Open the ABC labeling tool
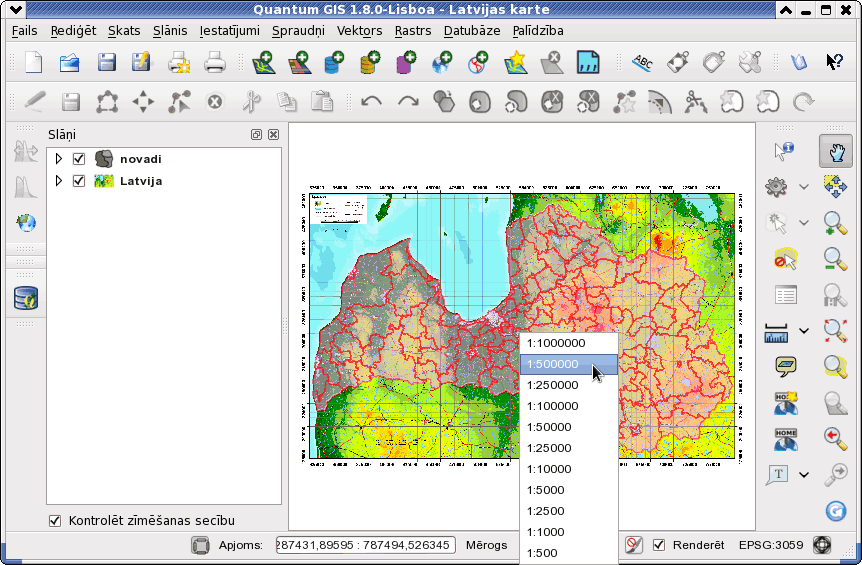 pos(642,62)
